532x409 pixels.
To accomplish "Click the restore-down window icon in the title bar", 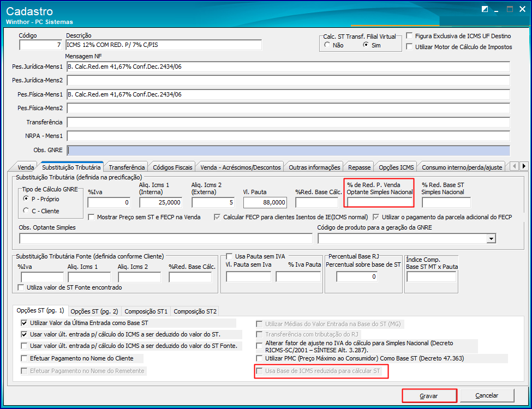I will 485,9.
